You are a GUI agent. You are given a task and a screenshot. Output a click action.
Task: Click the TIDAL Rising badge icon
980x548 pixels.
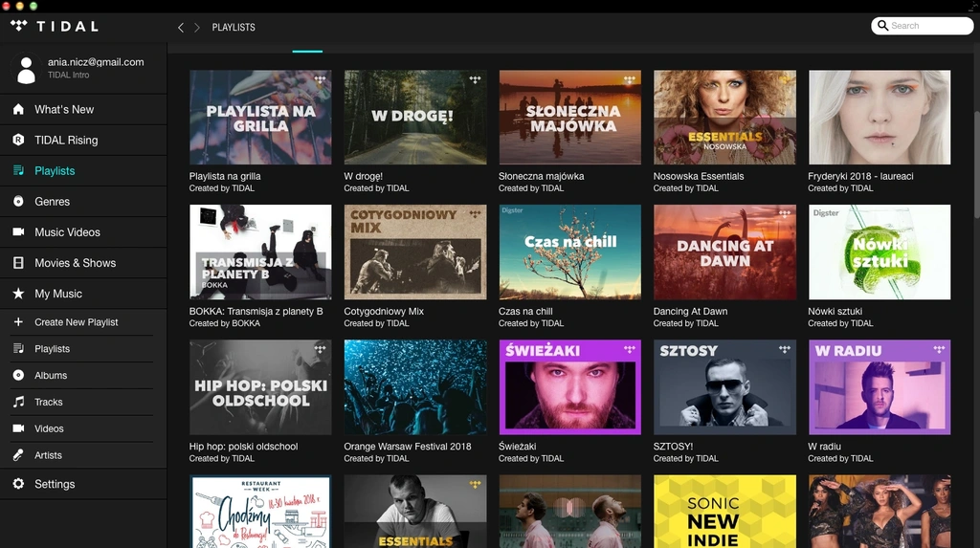(18, 140)
